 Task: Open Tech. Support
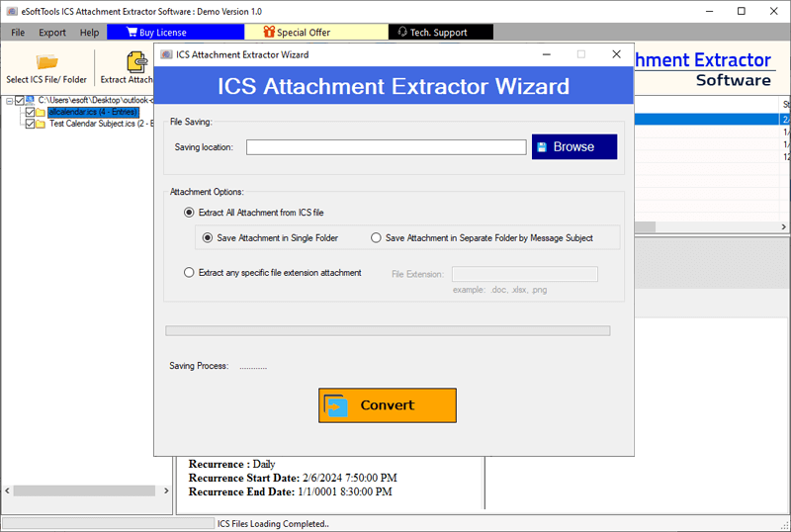(x=441, y=32)
